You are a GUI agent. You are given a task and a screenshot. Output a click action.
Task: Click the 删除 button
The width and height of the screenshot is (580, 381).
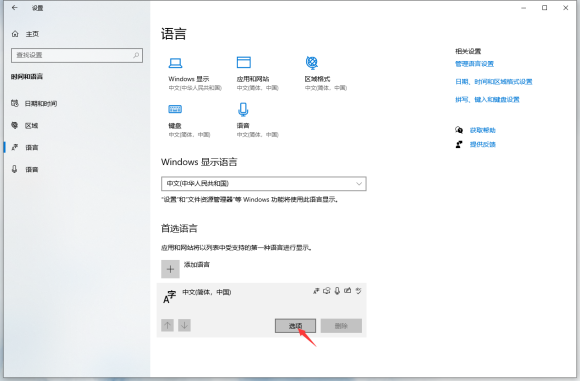(341, 326)
